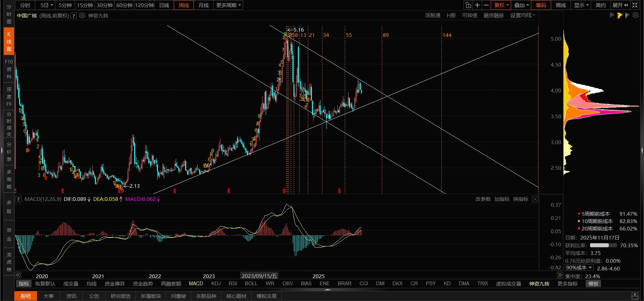
Task: Expand side panel with 展开 button
Action: pyautogui.click(x=620, y=5)
